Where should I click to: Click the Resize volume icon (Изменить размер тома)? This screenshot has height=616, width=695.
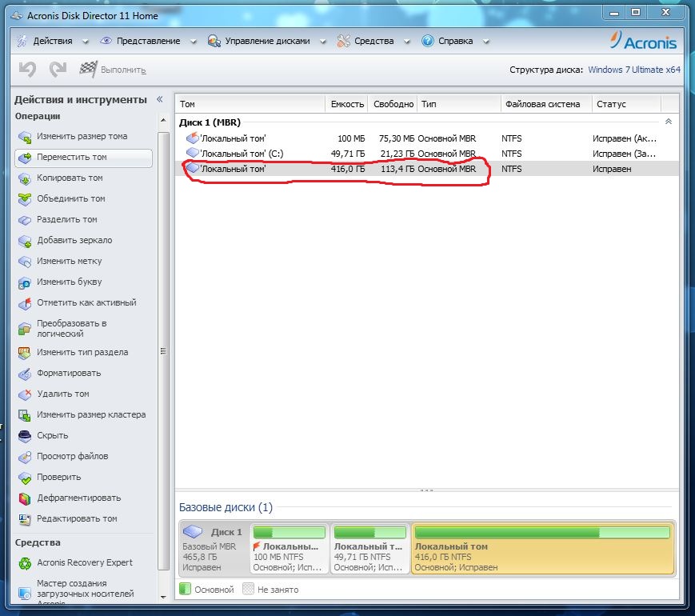(x=25, y=137)
